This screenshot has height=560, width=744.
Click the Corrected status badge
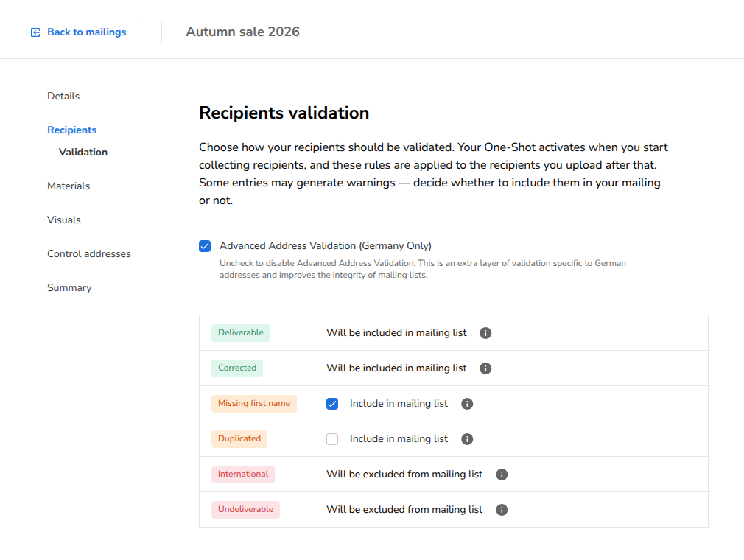(x=236, y=368)
